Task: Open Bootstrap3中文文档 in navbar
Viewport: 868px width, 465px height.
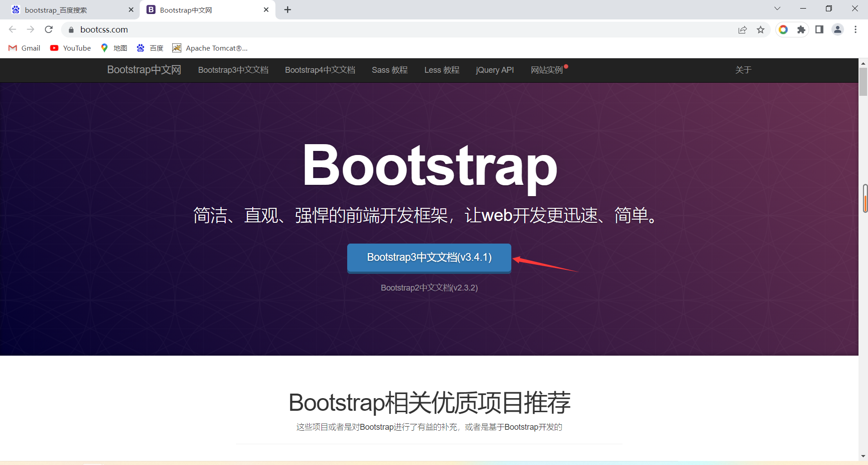Action: click(x=233, y=70)
